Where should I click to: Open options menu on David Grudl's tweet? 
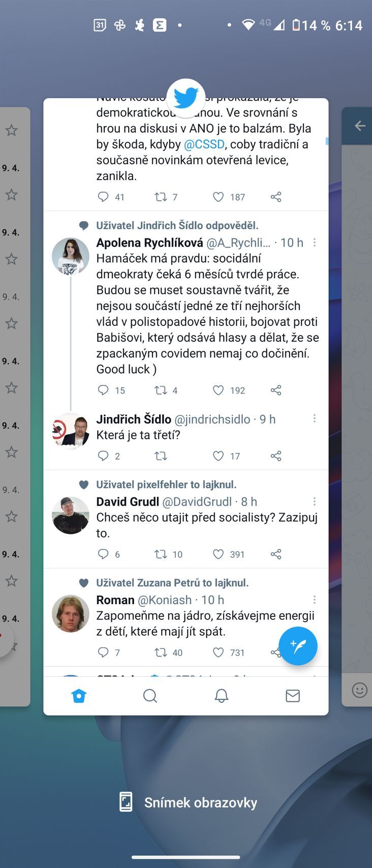pyautogui.click(x=315, y=502)
